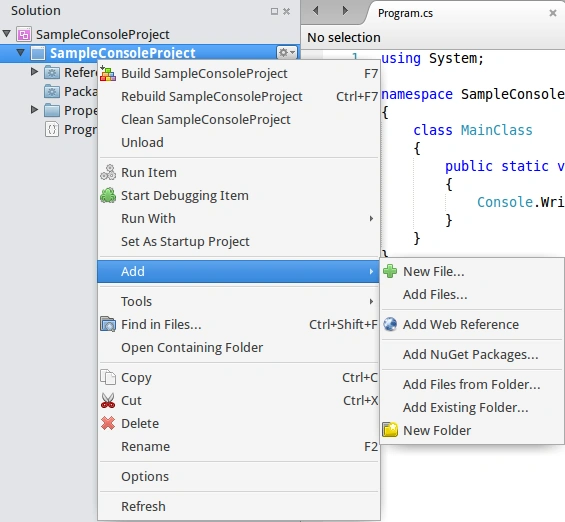Navigate back with the left arrow button
The width and height of the screenshot is (565, 522).
316,11
